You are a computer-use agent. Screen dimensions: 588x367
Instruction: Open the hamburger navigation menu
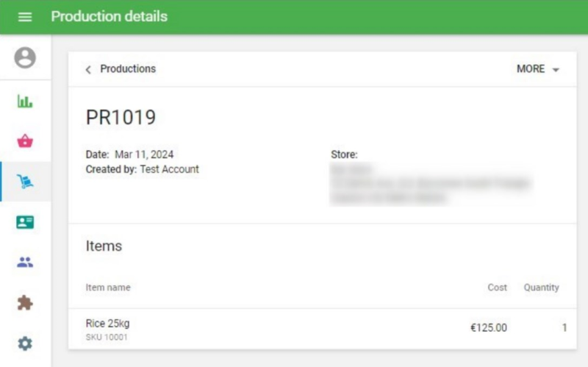coord(25,17)
